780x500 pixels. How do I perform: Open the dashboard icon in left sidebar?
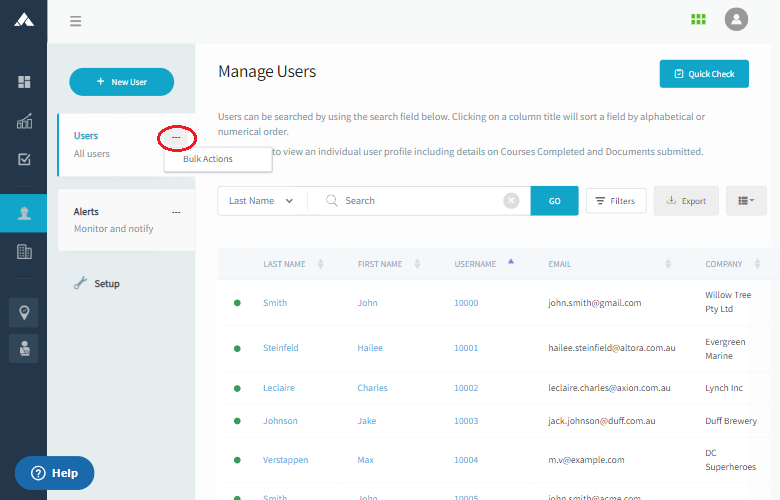pos(24,82)
